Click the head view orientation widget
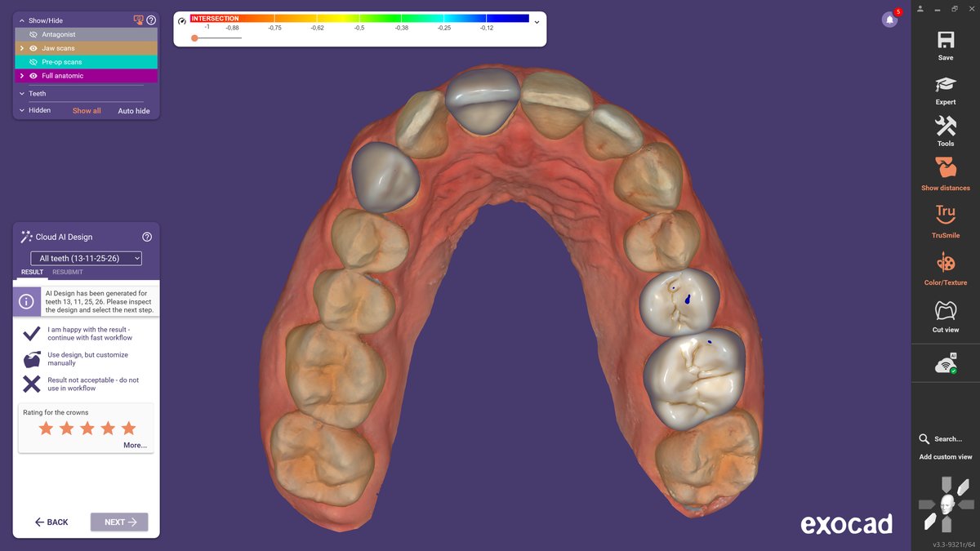The height and width of the screenshot is (551, 980). pyautogui.click(x=946, y=504)
